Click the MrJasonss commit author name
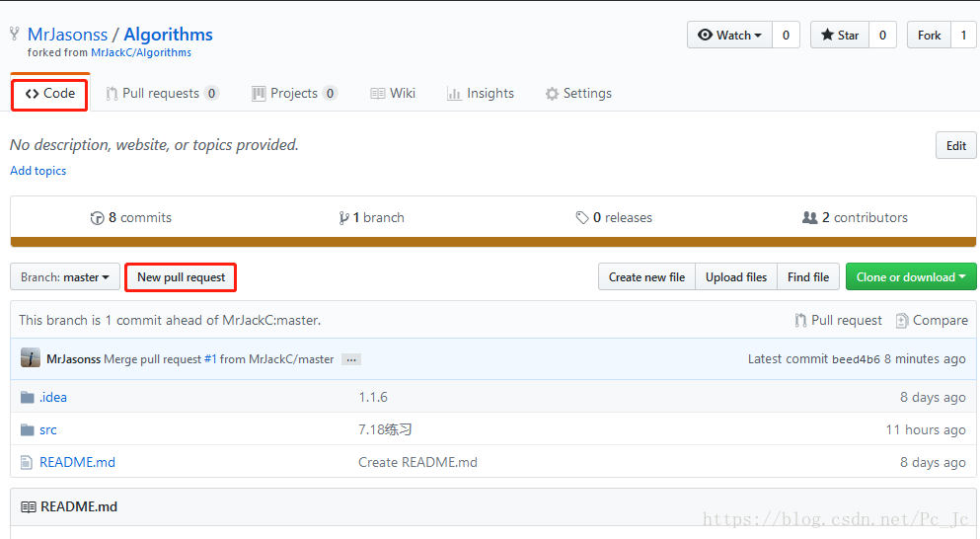The image size is (980, 539). [74, 359]
